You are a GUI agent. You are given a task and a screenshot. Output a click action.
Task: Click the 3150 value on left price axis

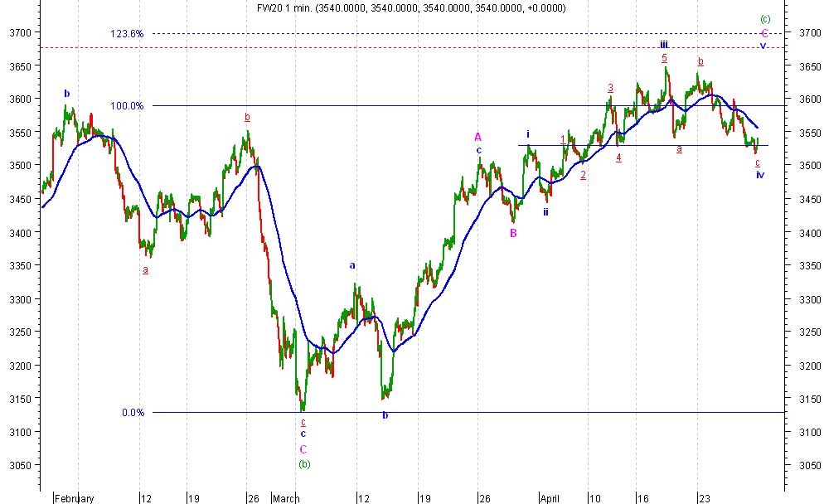pyautogui.click(x=21, y=399)
